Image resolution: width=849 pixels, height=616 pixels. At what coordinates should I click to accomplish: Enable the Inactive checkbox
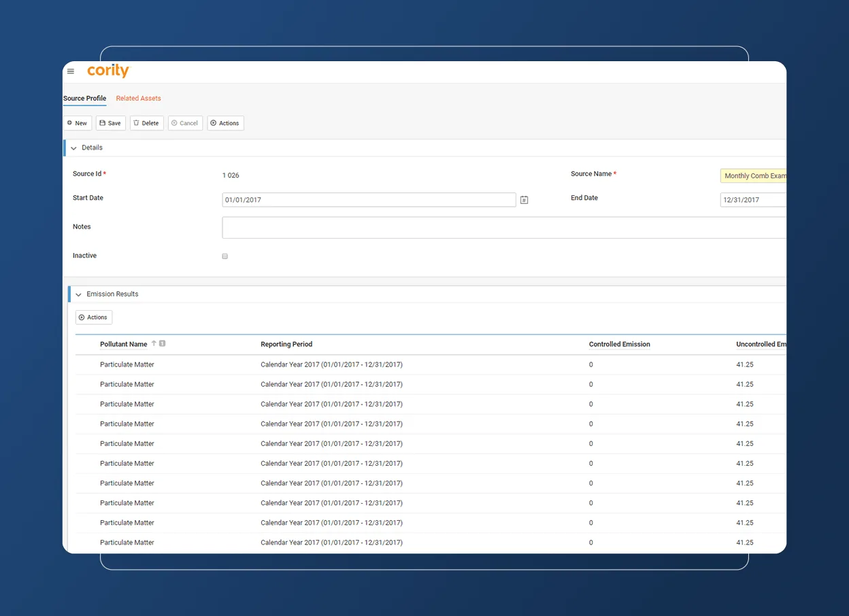click(x=224, y=256)
